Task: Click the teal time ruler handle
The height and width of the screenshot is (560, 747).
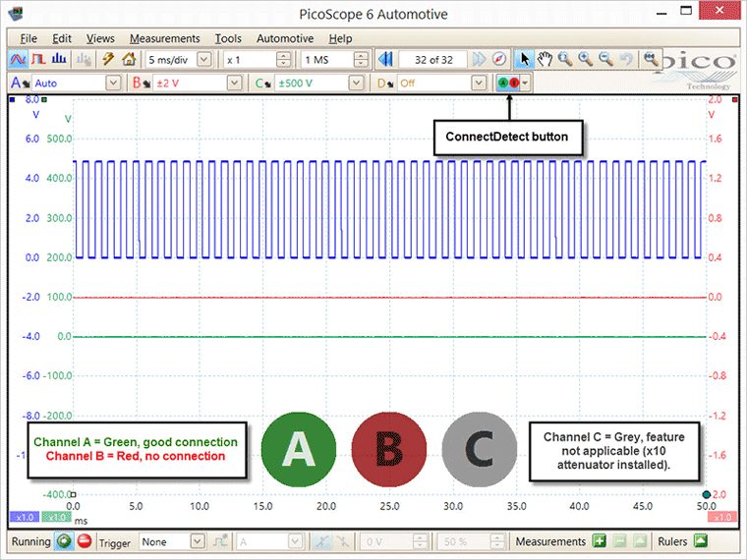Action: pyautogui.click(x=707, y=495)
